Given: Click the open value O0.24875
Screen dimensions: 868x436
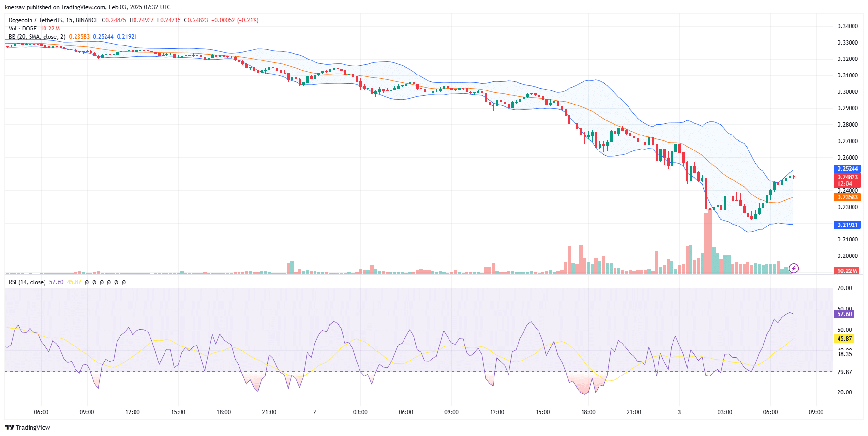Looking at the screenshot, I should tap(114, 20).
